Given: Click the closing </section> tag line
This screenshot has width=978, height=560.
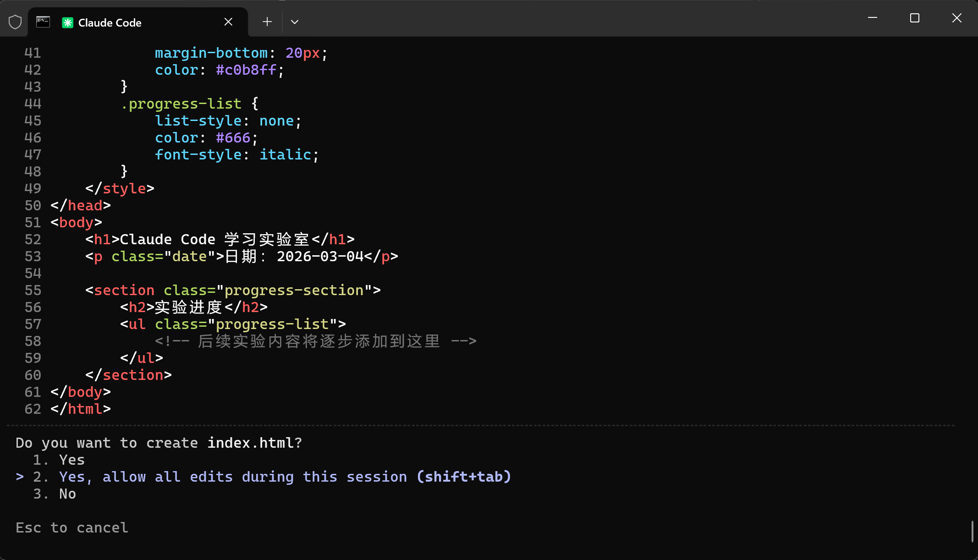Looking at the screenshot, I should pyautogui.click(x=129, y=375).
